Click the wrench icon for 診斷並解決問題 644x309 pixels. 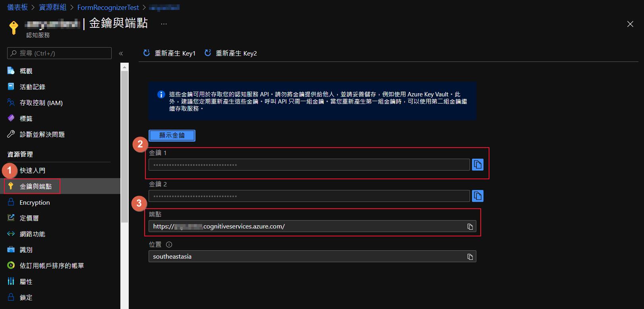pyautogui.click(x=11, y=134)
